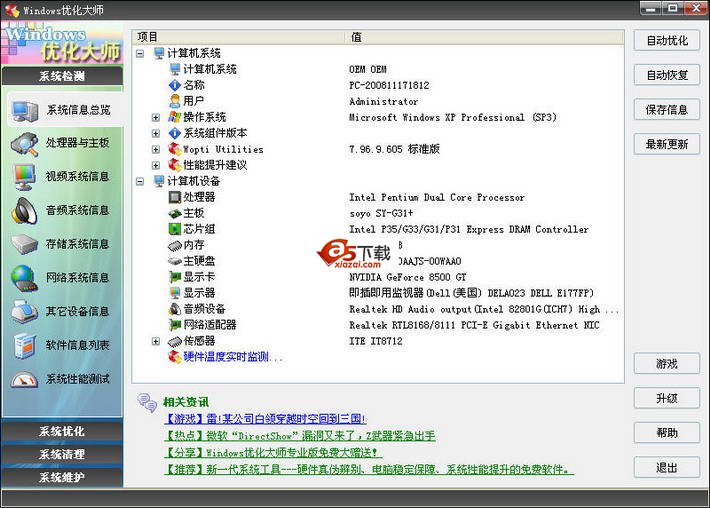This screenshot has height=508, width=710.
Task: Open 音频系统信息 speaker icon
Action: pyautogui.click(x=24, y=211)
